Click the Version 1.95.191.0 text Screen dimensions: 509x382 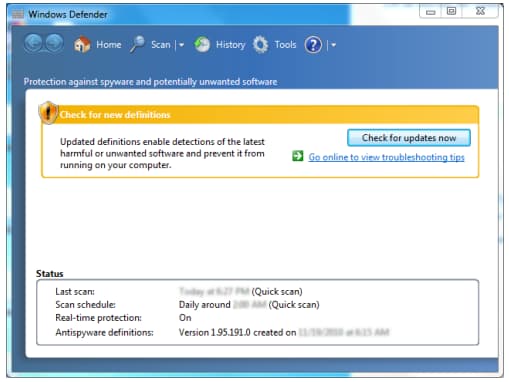pos(214,332)
